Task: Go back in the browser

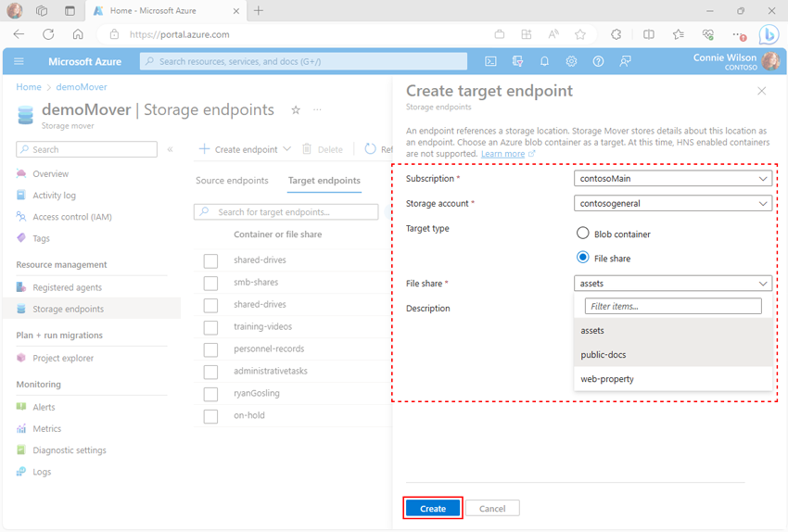Action: click(19, 34)
